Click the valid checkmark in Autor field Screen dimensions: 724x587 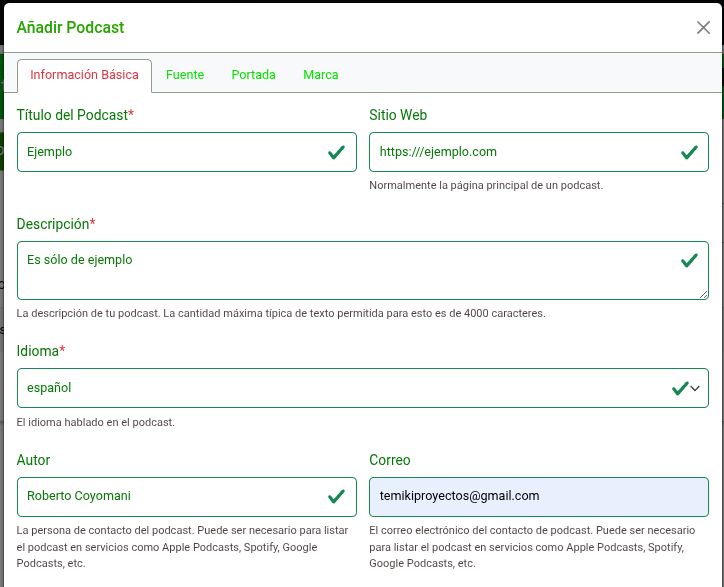pyautogui.click(x=337, y=496)
